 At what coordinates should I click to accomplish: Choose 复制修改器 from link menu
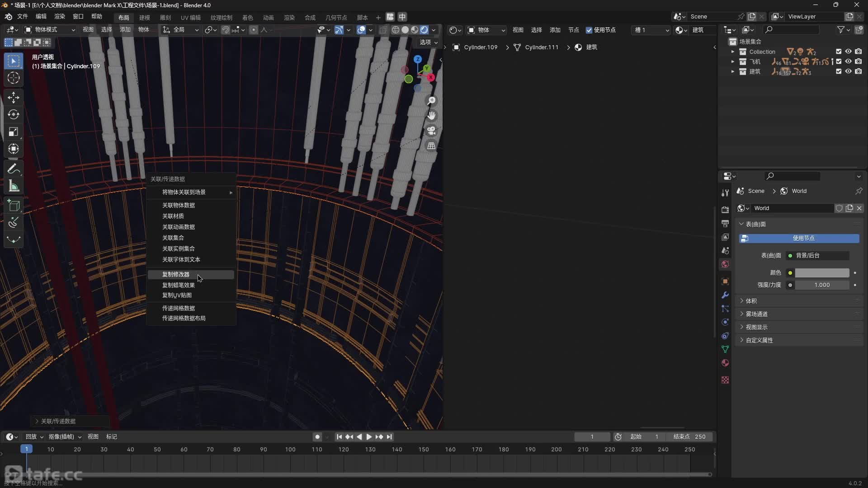tap(191, 275)
